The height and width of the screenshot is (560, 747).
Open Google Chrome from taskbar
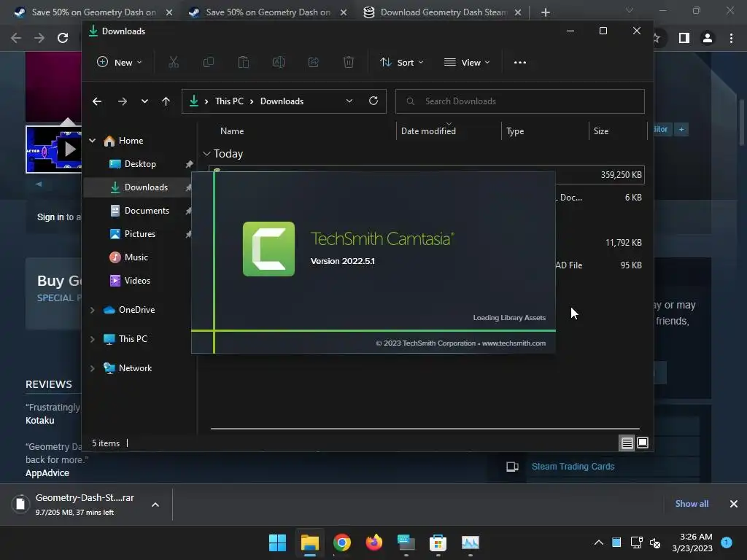tap(341, 542)
